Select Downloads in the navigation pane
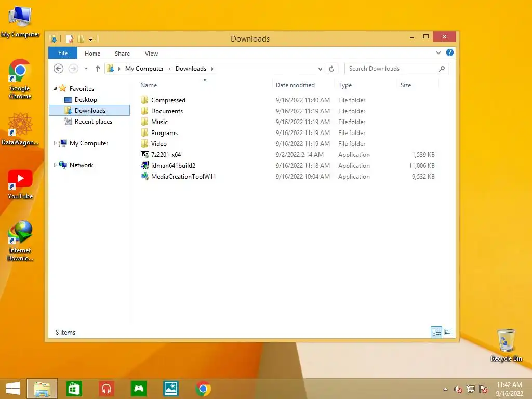The image size is (532, 399). click(x=89, y=111)
